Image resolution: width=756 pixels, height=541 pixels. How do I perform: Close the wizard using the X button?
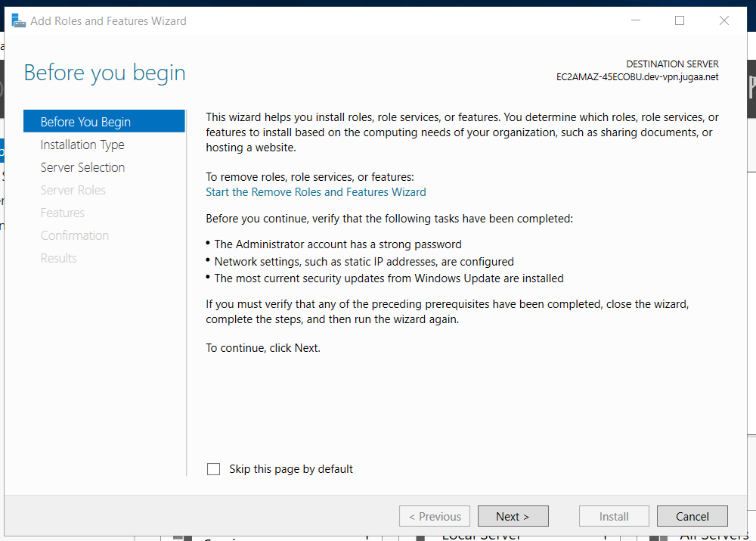724,20
